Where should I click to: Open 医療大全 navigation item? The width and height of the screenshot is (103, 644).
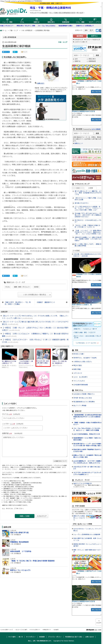36,21
